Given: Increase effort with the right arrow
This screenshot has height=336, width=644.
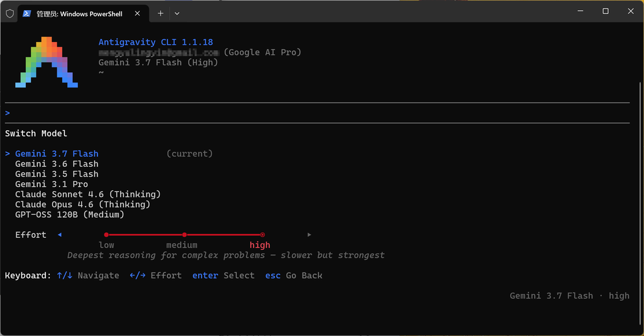Looking at the screenshot, I should click(309, 235).
